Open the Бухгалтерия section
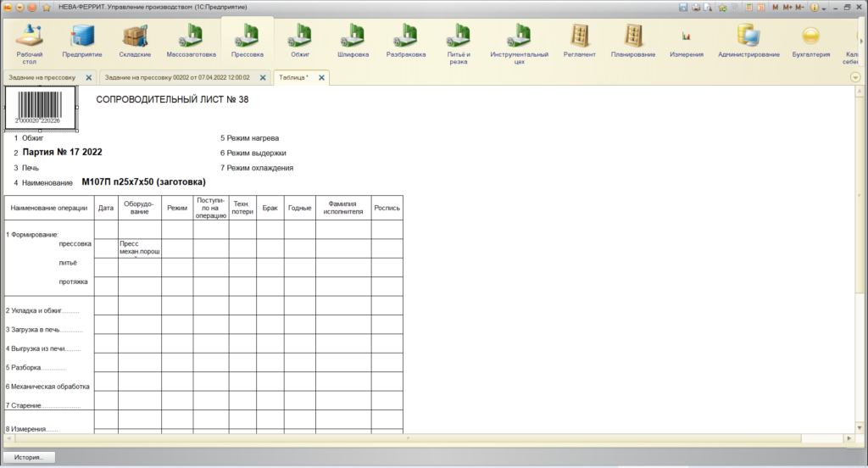 [x=811, y=42]
